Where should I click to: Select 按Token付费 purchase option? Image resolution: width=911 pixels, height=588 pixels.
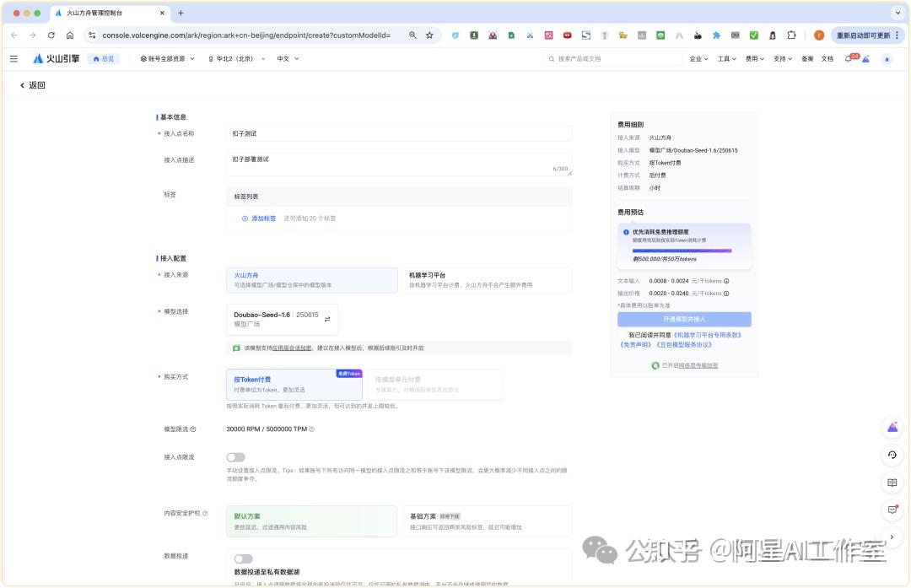click(x=294, y=385)
